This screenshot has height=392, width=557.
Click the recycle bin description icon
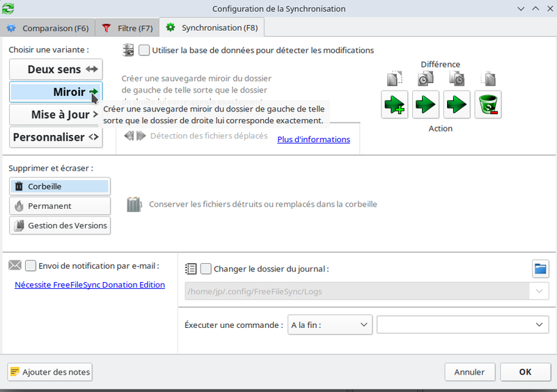pyautogui.click(x=134, y=204)
